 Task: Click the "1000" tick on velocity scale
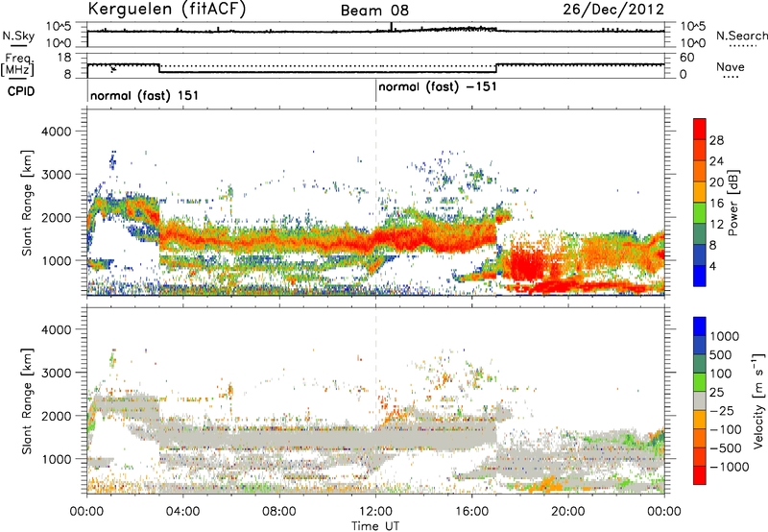point(724,336)
